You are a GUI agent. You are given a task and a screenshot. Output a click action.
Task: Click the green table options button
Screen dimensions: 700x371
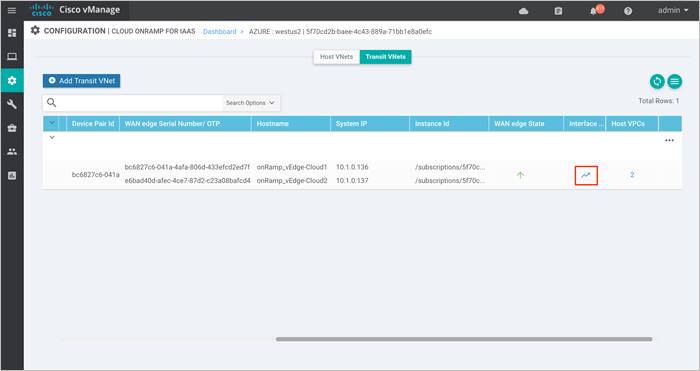click(674, 81)
